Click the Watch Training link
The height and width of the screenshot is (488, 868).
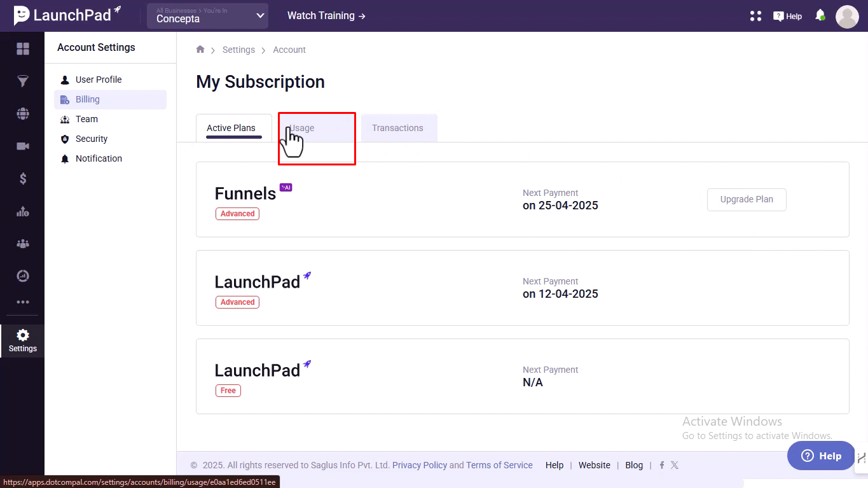pos(326,15)
